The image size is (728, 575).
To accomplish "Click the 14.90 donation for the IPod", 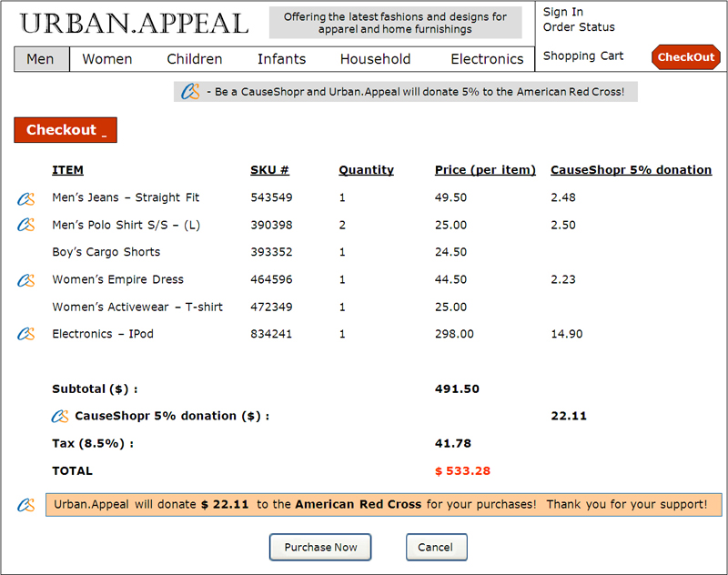I will pyautogui.click(x=567, y=334).
